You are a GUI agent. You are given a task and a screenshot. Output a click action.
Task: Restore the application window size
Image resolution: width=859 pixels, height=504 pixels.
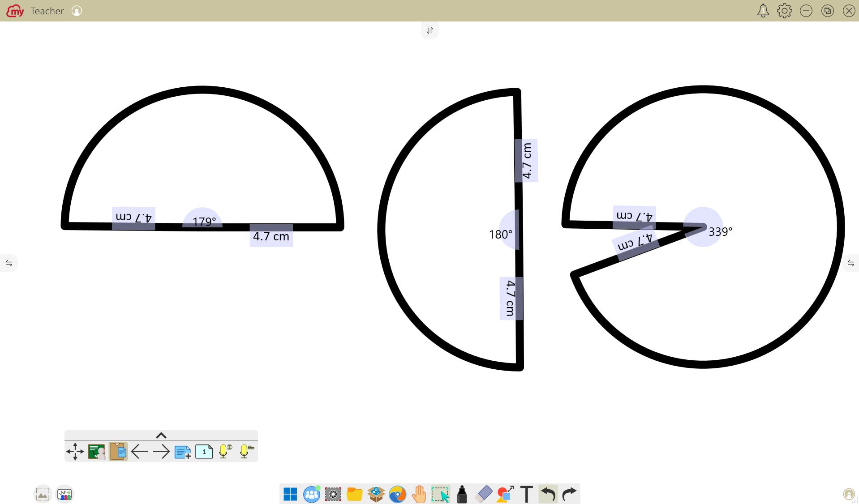[828, 11]
